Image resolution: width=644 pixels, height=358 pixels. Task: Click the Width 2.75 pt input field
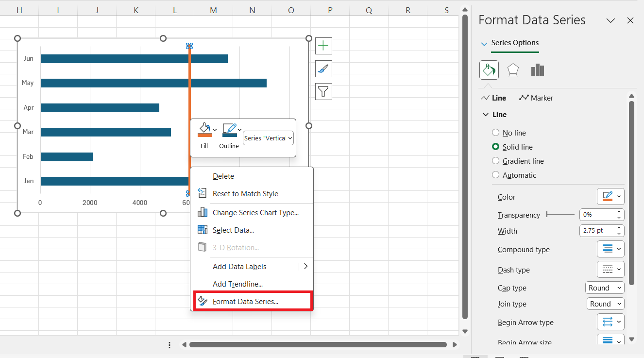tap(597, 231)
